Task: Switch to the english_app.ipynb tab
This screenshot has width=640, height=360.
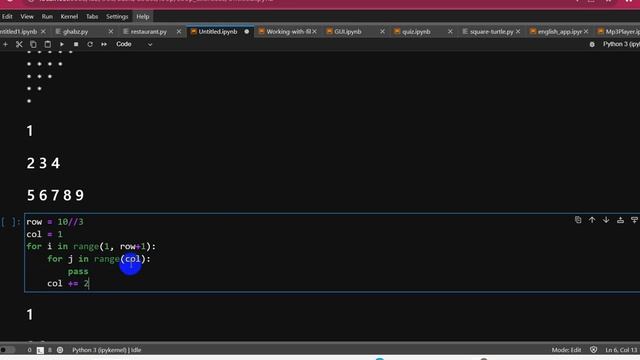Action: click(x=560, y=31)
